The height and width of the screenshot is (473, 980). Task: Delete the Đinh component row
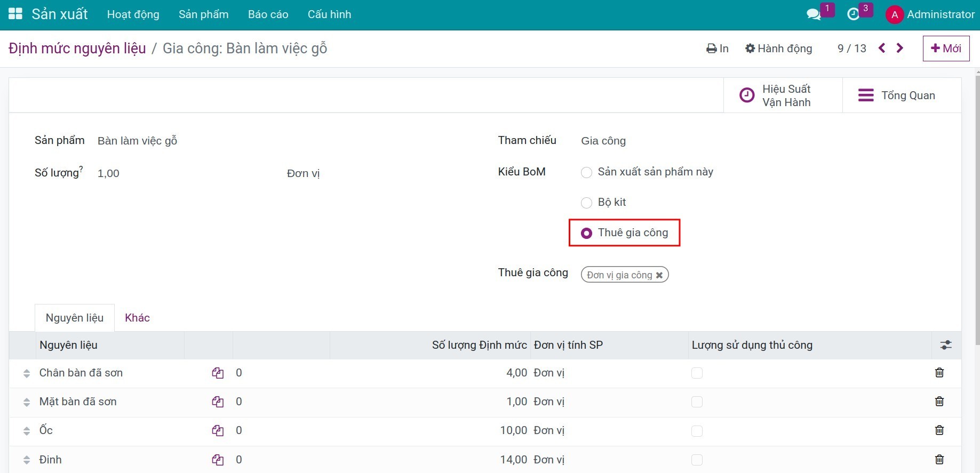point(939,459)
